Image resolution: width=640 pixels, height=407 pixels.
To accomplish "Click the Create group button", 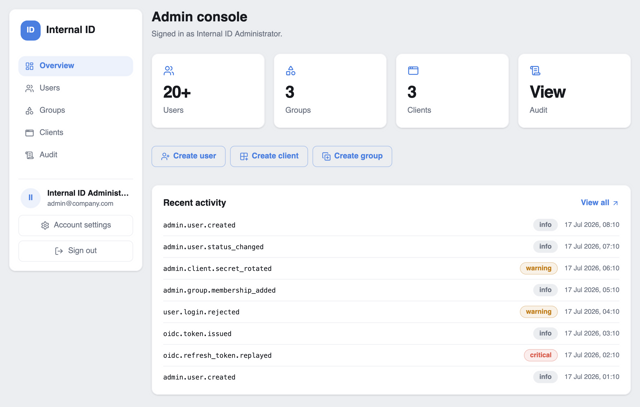I will (x=352, y=156).
